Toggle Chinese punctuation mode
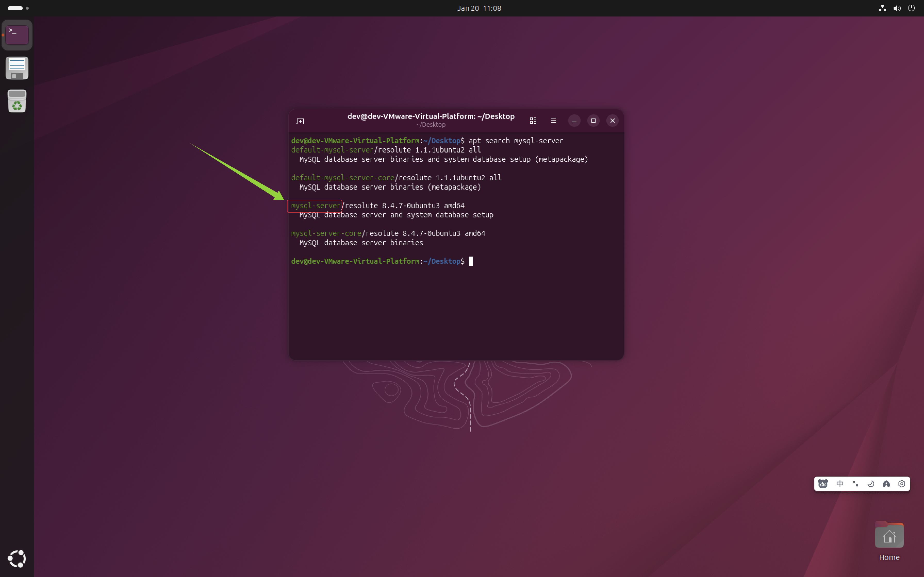 [x=855, y=484]
